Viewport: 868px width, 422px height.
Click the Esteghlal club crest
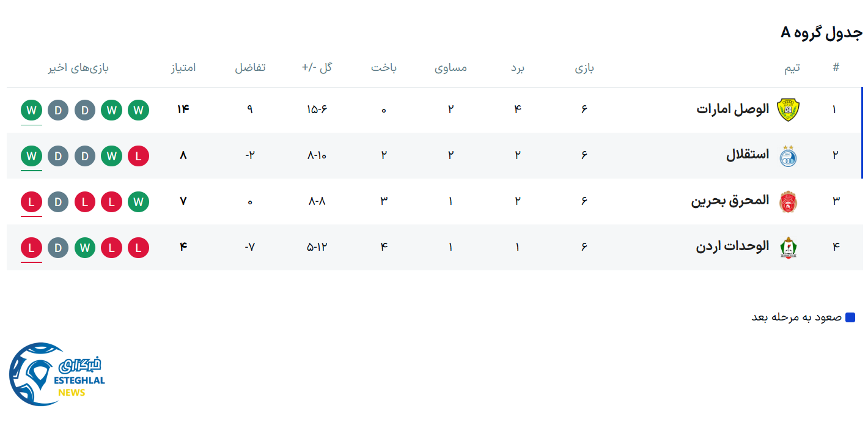click(x=788, y=156)
